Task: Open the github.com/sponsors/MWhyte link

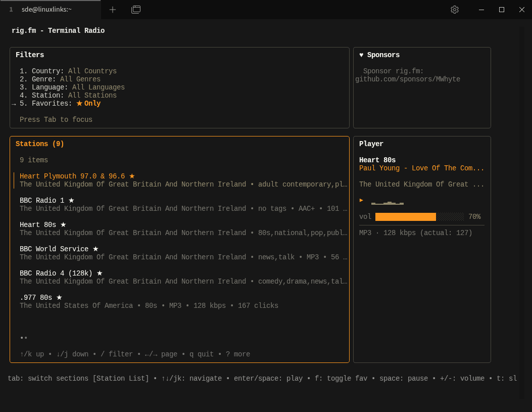Action: click(408, 79)
